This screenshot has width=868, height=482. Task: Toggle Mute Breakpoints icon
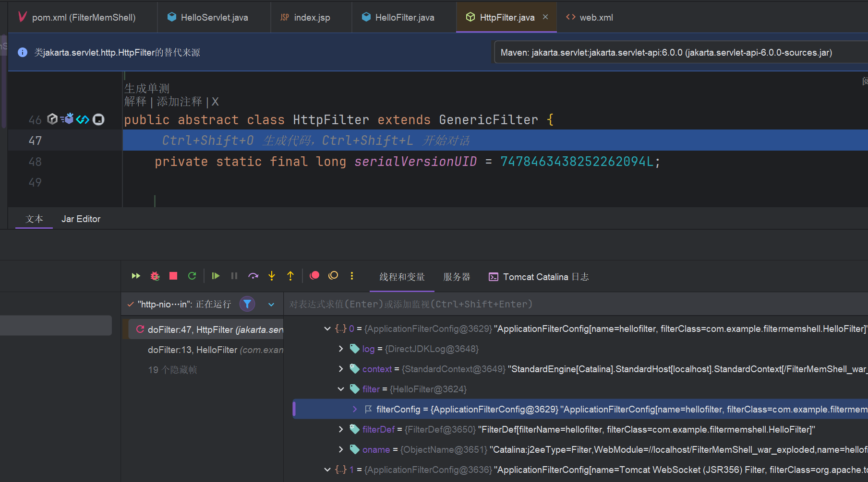coord(333,275)
